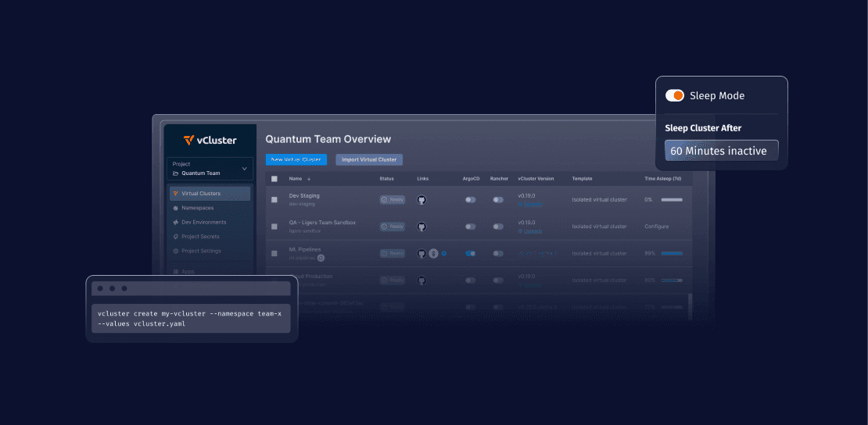Sort by Name column arrow
The width and height of the screenshot is (868, 425).
tap(309, 179)
